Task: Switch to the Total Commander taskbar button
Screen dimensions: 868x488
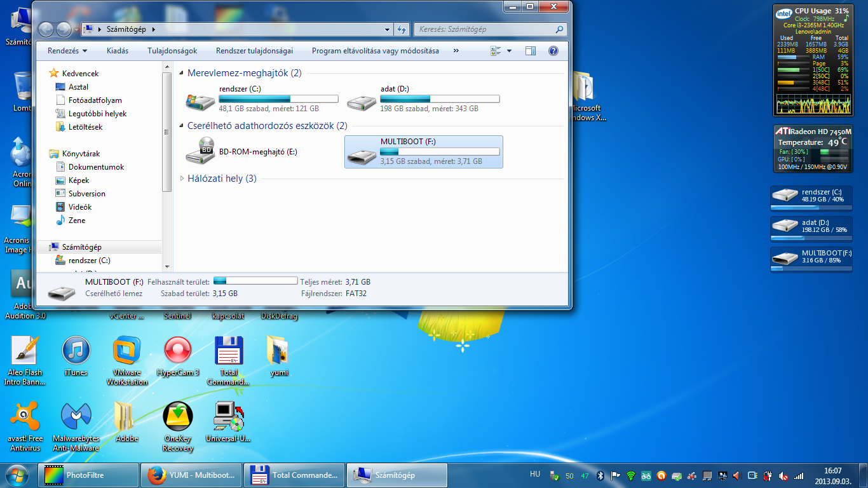Action: point(294,475)
